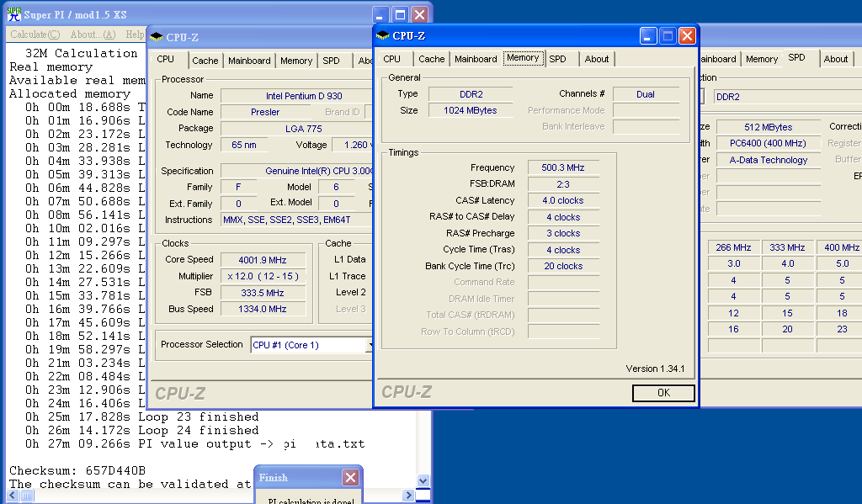Click left arrow of Super PI horizontal scrollbar
Screen dimensions: 862x504
pyautogui.click(x=13, y=496)
